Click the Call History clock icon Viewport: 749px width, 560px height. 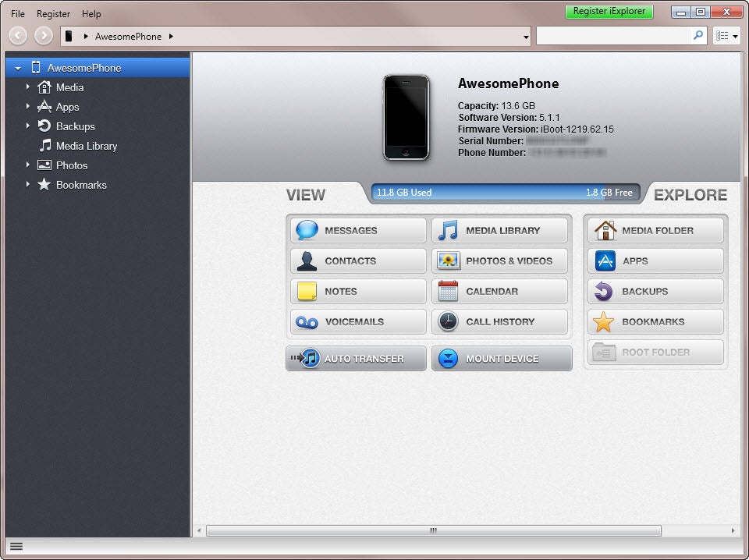coord(448,321)
